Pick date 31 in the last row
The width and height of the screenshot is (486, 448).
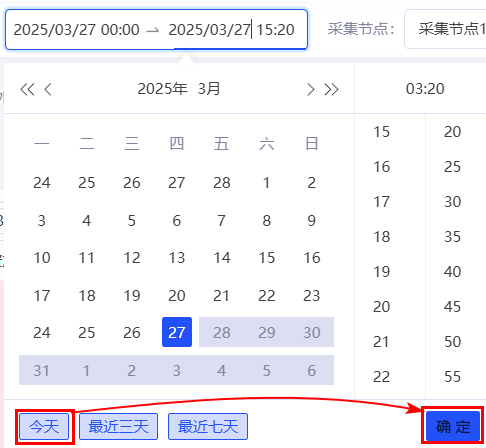coord(42,370)
